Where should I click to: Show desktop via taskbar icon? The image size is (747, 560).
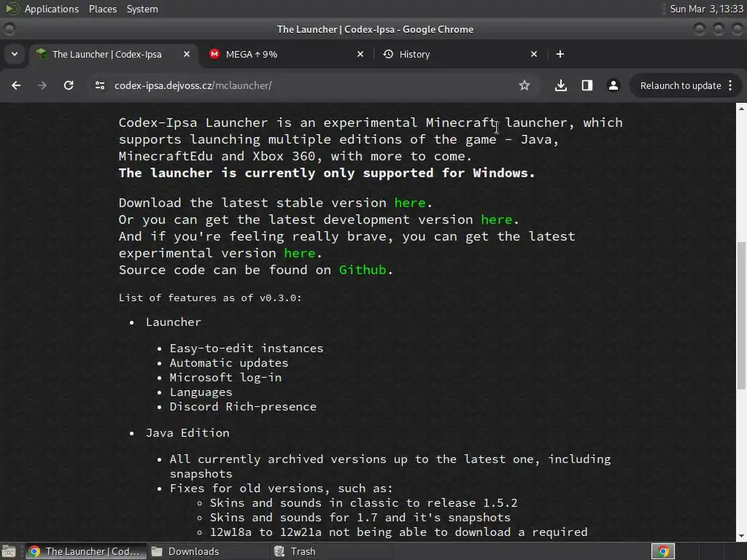pos(9,551)
